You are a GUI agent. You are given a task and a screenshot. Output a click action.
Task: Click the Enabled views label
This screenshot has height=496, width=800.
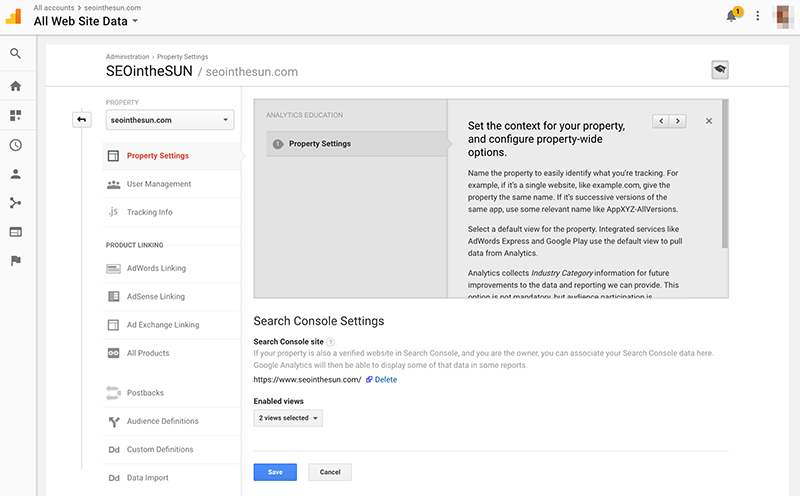(279, 401)
